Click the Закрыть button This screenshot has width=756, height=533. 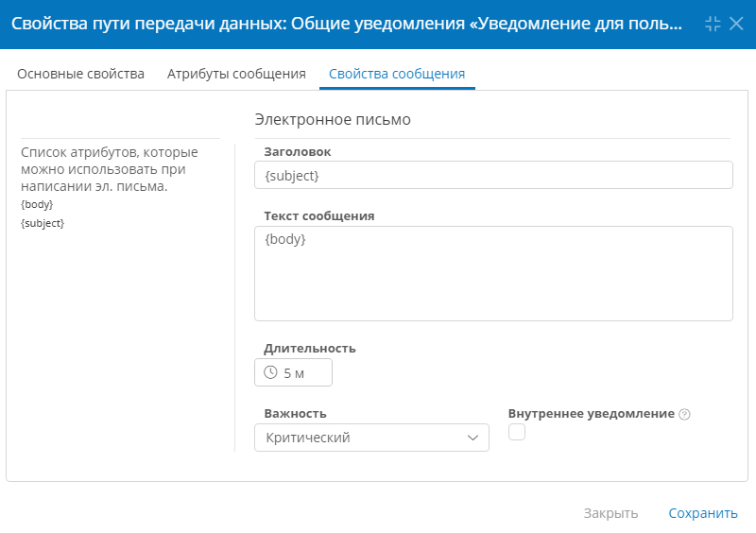[x=610, y=513]
